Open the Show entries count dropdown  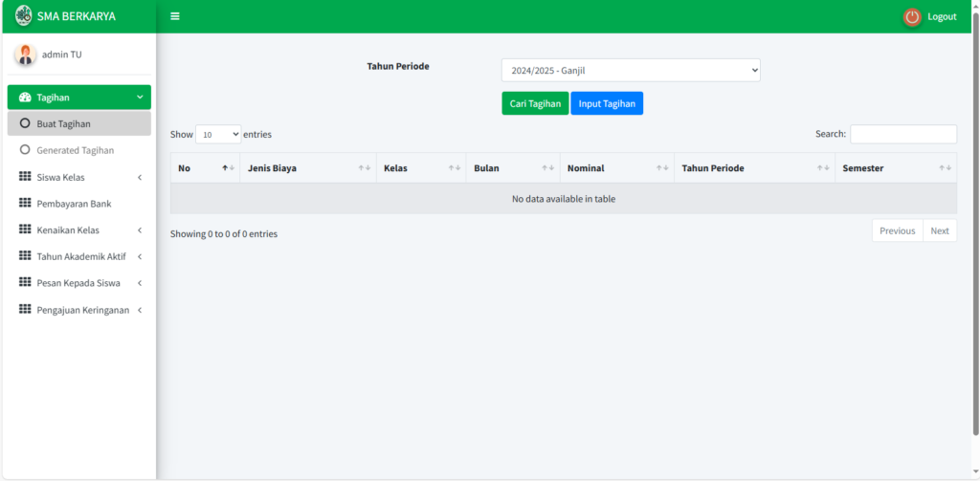218,135
